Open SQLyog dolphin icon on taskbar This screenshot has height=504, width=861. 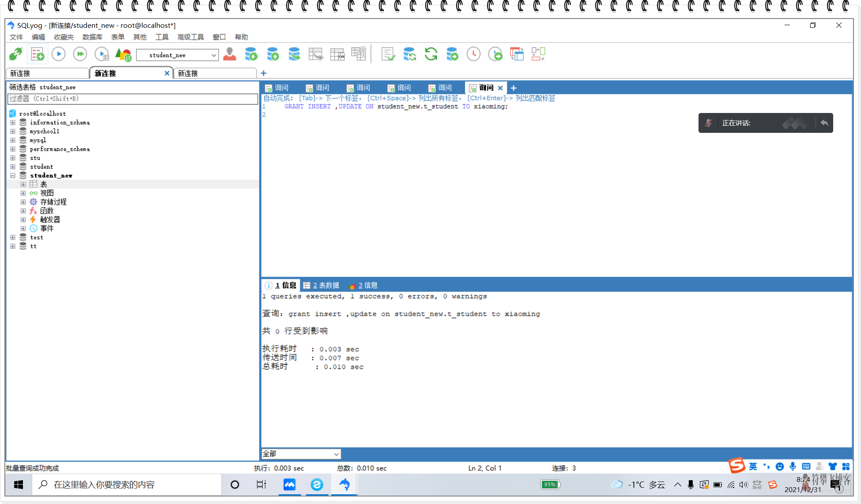(344, 485)
